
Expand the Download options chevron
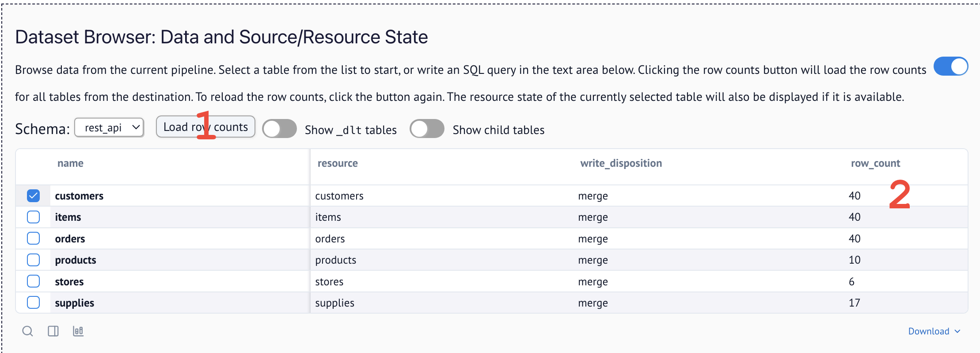(x=958, y=331)
